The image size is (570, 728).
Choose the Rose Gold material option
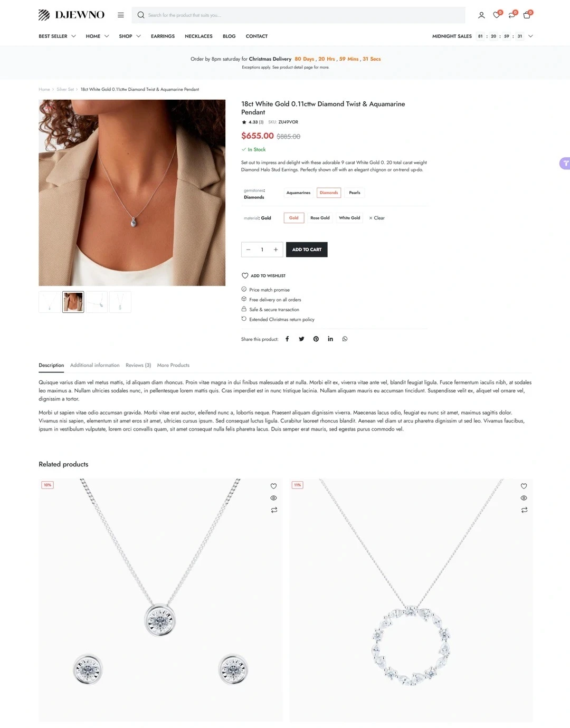point(320,218)
